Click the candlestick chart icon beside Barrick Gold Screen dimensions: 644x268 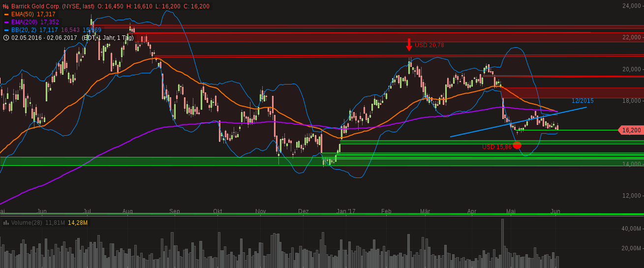coord(6,6)
